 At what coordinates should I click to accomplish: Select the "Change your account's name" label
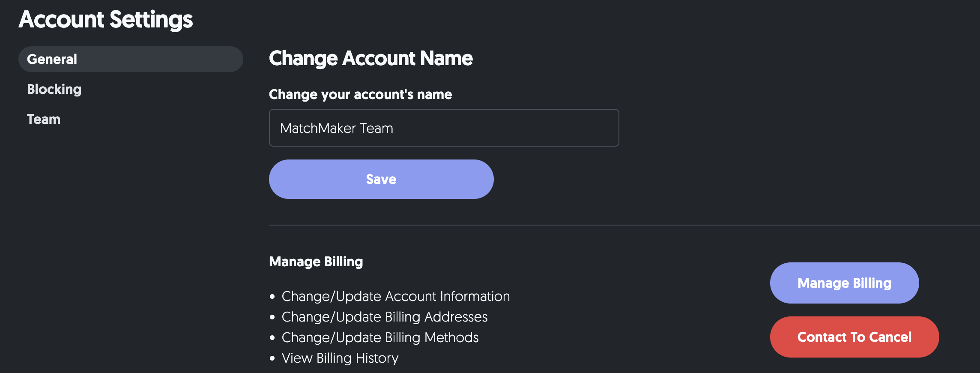pos(360,94)
